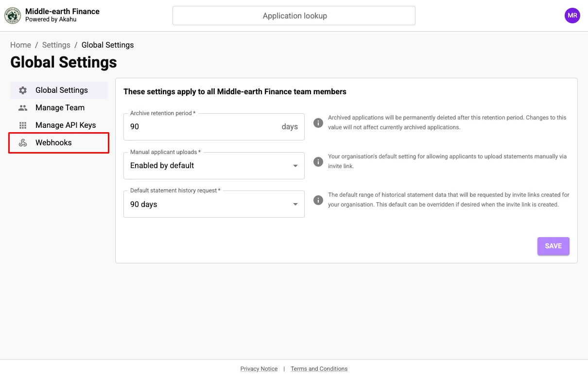588x379 pixels.
Task: Click info icon beside Archive retention period
Action: click(318, 123)
